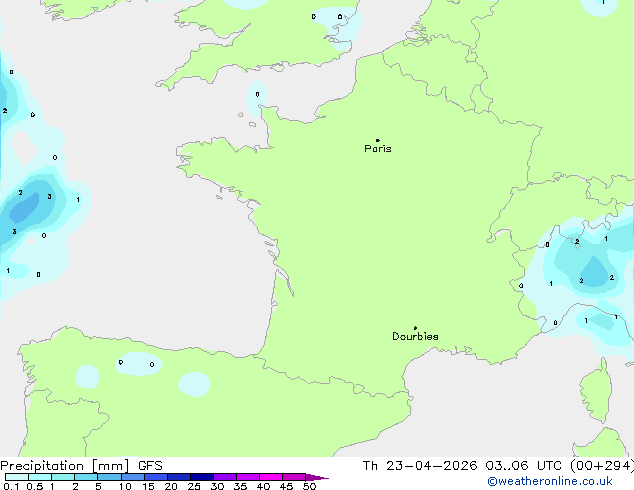Click the Dourbies city marker dot
Image resolution: width=634 pixels, height=490 pixels.
[415, 328]
